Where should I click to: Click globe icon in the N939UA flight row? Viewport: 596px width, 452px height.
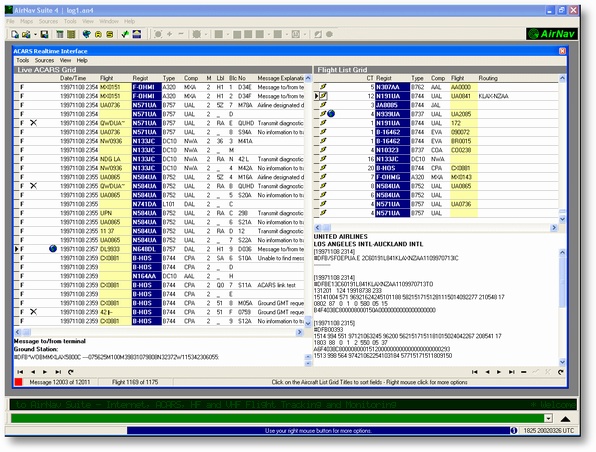point(331,114)
